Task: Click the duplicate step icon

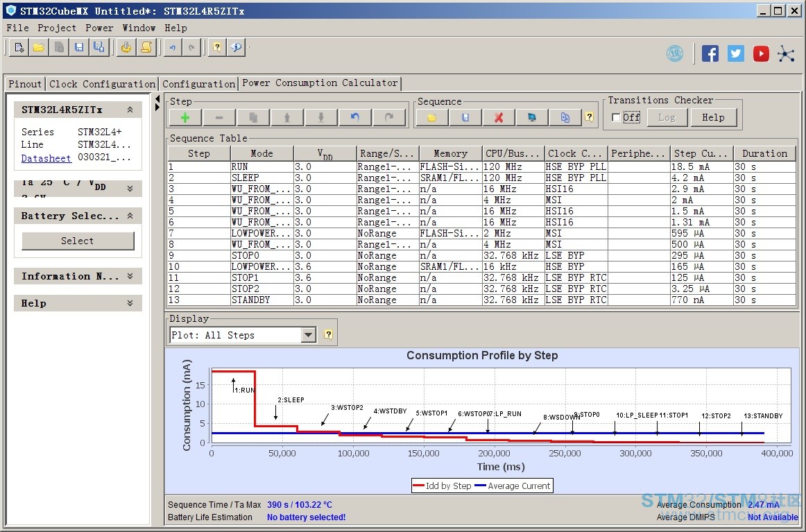Action: (253, 118)
